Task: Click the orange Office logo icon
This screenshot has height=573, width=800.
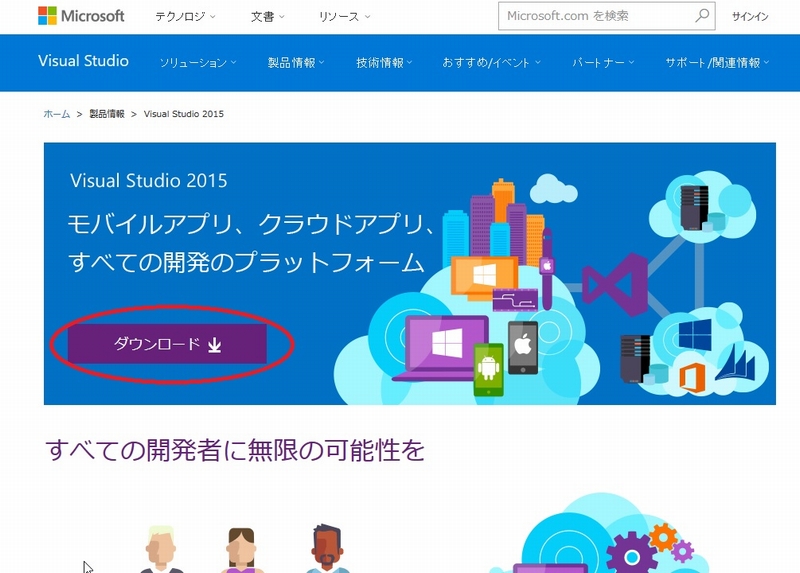Action: 692,378
